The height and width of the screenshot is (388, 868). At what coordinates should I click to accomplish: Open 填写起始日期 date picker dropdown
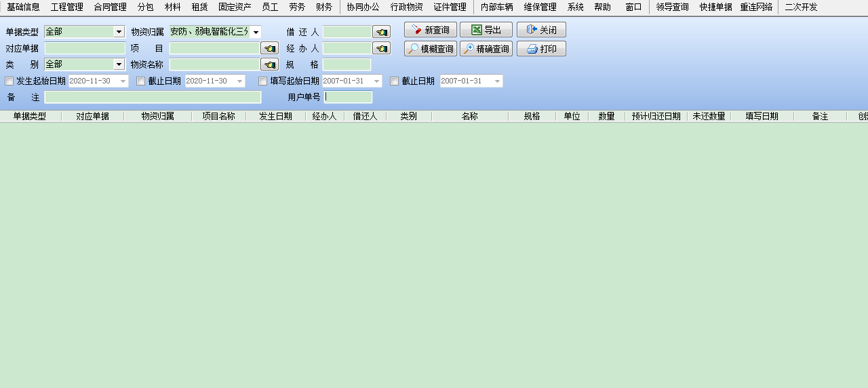point(376,81)
